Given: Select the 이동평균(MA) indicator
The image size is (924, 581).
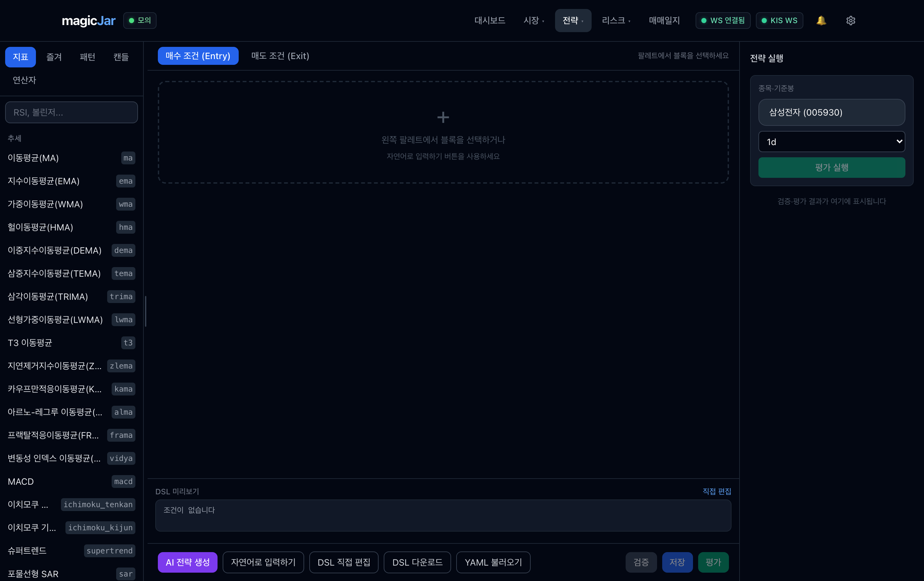Looking at the screenshot, I should pyautogui.click(x=71, y=158).
